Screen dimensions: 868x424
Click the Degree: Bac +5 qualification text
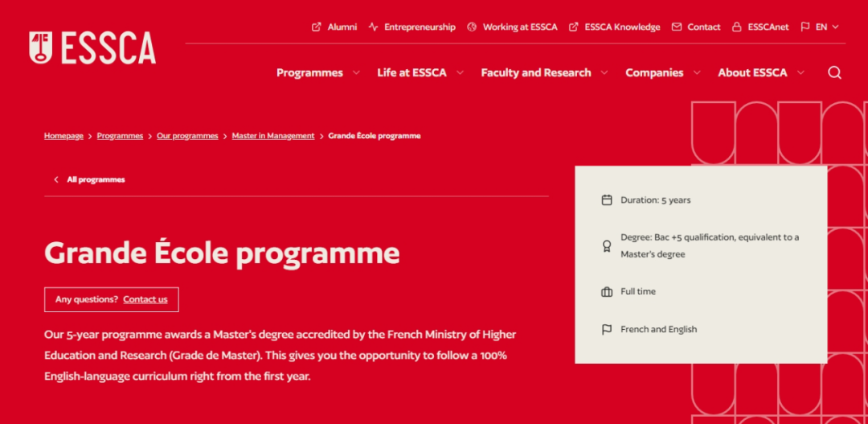710,246
